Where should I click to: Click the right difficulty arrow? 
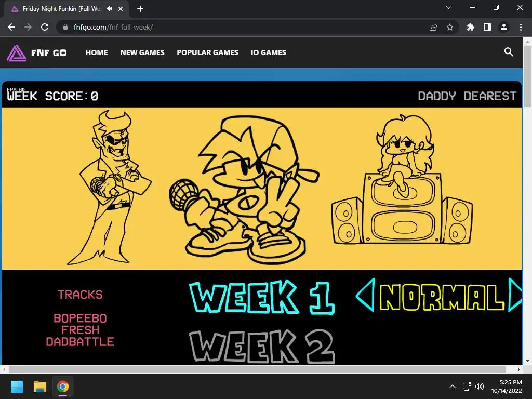[x=515, y=295]
